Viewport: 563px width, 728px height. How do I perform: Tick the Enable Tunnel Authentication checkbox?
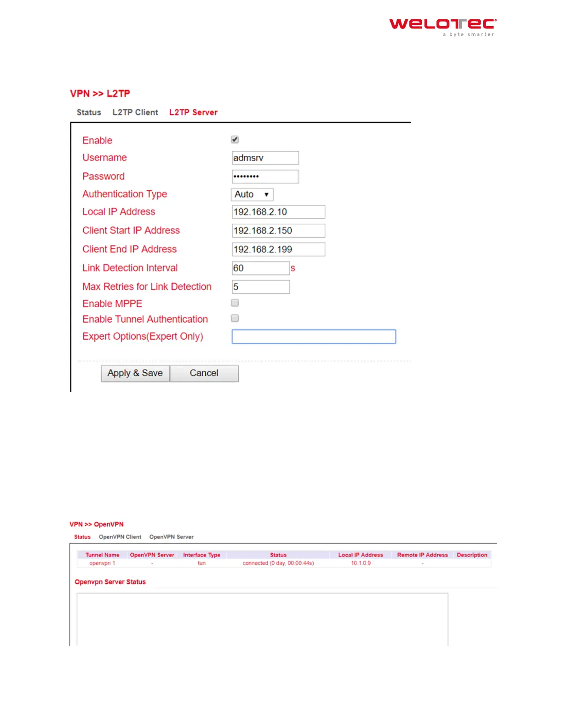(x=235, y=318)
